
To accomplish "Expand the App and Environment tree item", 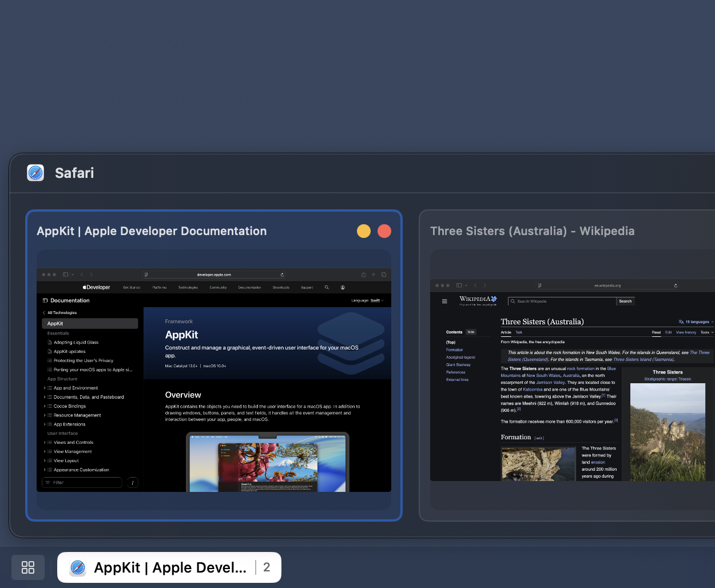I will (46, 388).
